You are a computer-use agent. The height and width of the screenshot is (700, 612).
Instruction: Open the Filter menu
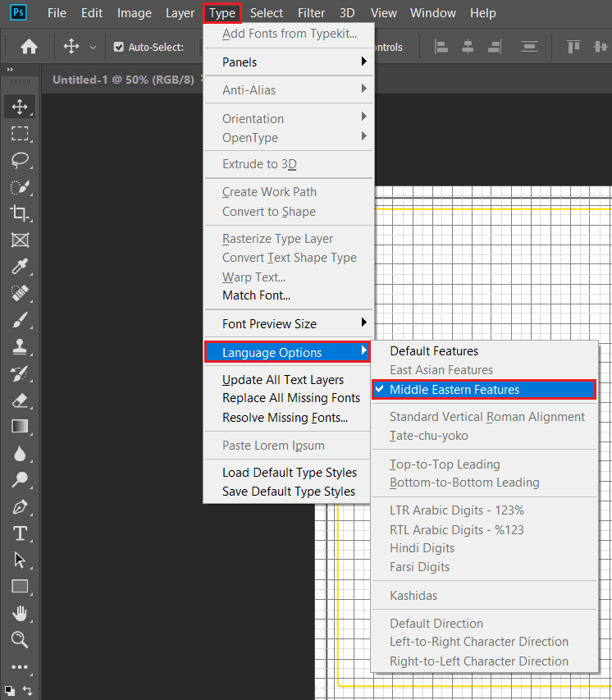(x=311, y=13)
